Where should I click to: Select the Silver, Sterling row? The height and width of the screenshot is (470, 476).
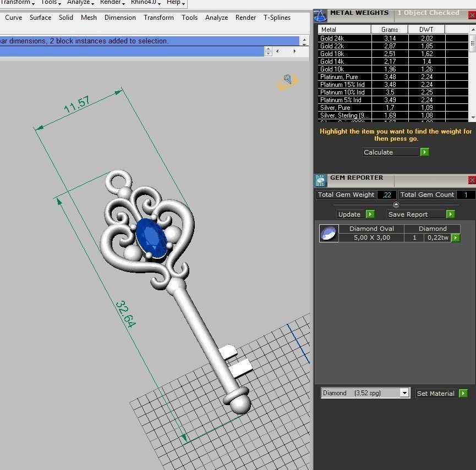pos(393,115)
